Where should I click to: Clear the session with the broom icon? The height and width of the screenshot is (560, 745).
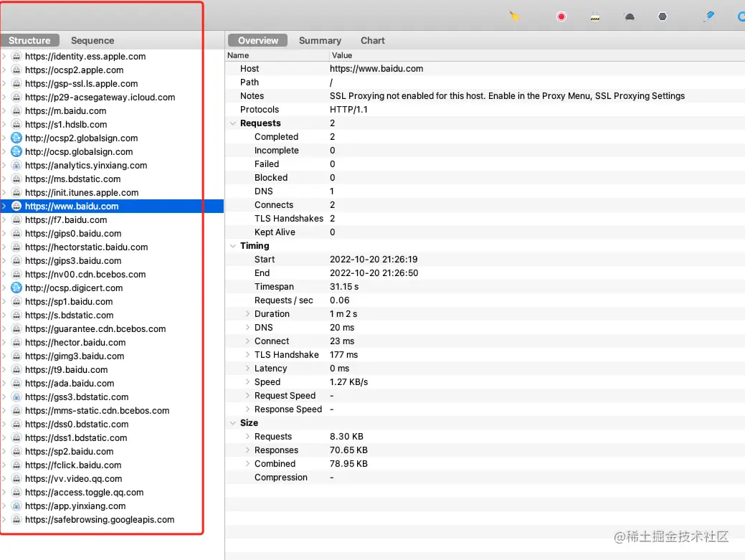[x=513, y=16]
